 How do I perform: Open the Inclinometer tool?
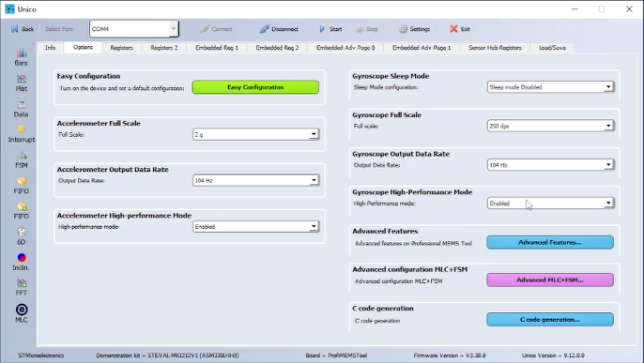coord(22,262)
